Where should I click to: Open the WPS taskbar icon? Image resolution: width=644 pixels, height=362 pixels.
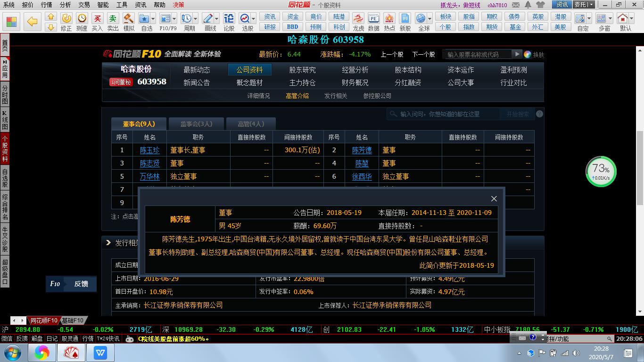pyautogui.click(x=100, y=353)
